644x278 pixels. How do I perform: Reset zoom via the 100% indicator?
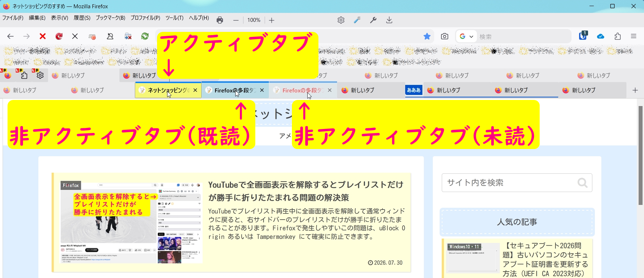(x=254, y=20)
